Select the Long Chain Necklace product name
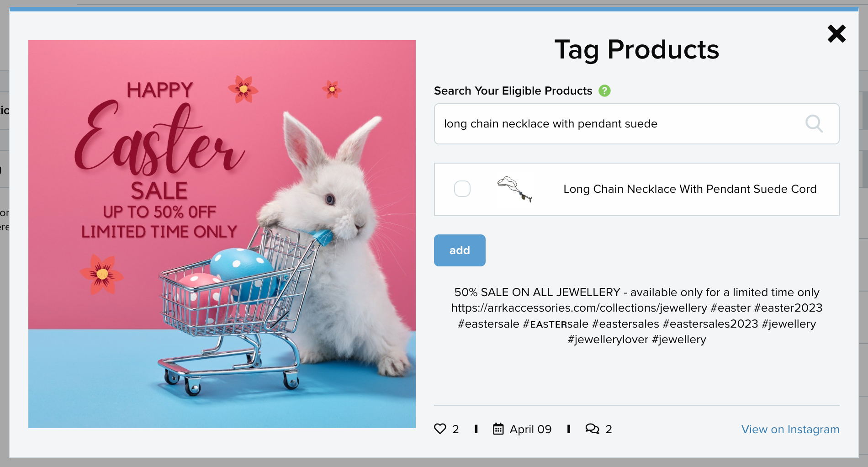 pos(690,189)
